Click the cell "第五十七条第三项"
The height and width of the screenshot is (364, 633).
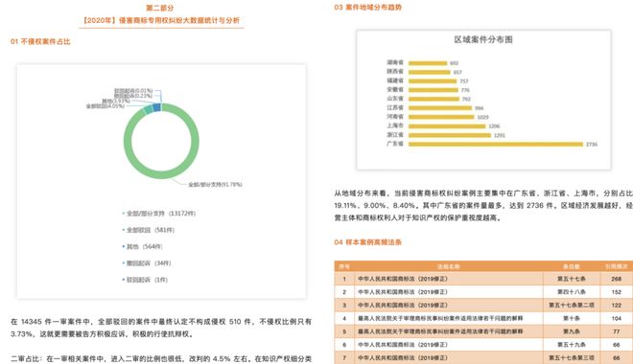click(x=572, y=358)
